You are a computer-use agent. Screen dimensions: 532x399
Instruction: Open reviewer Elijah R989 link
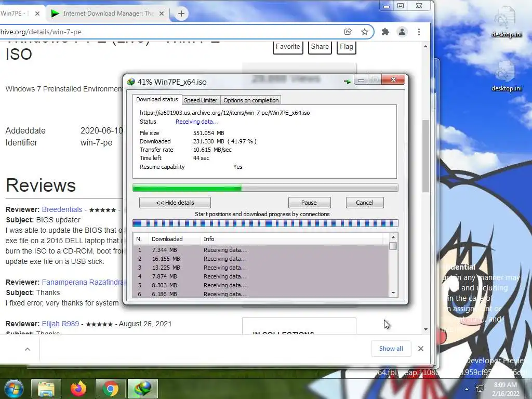pos(60,324)
